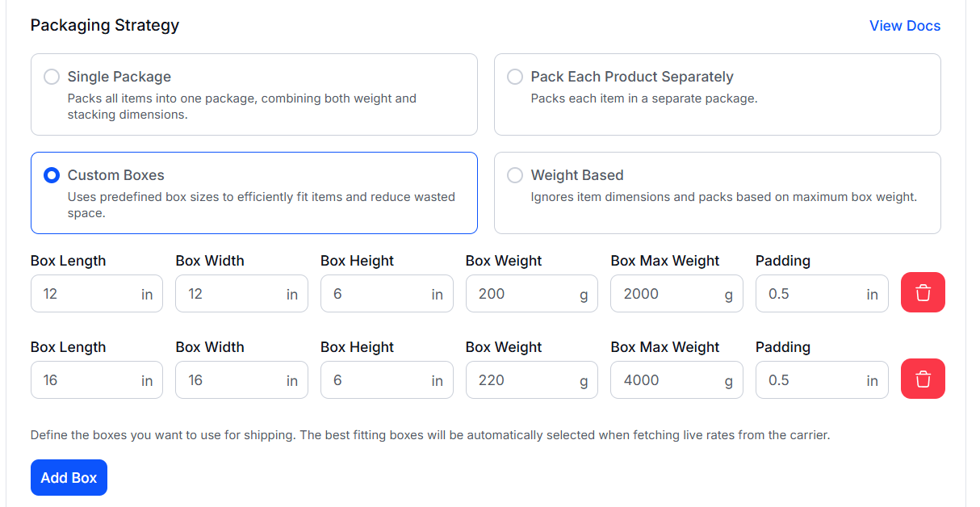
Task: Click the Box Weight field showing 220
Action: point(531,379)
